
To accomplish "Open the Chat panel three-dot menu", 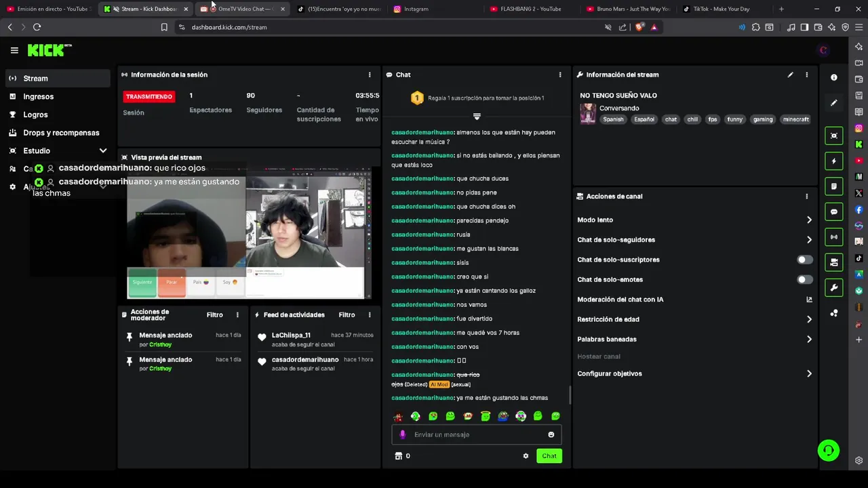I will click(x=560, y=75).
